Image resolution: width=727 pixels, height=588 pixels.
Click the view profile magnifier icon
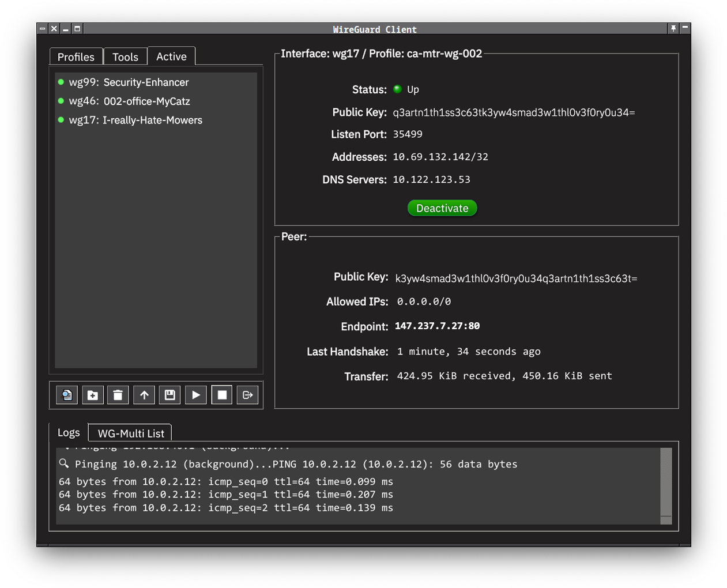click(67, 395)
